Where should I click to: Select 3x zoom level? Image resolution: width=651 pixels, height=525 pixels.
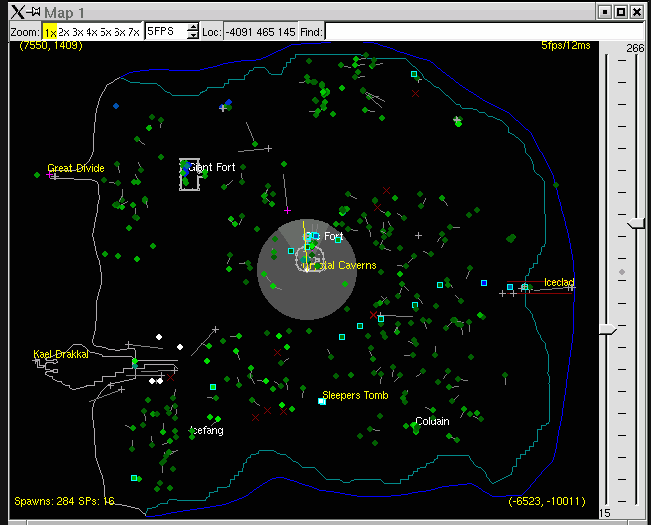click(x=78, y=32)
